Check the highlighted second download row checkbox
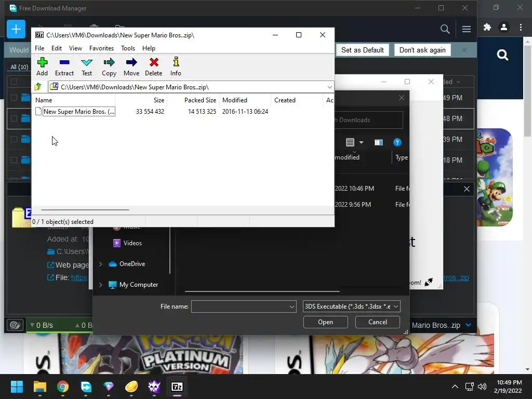The width and height of the screenshot is (532, 399). [14, 118]
